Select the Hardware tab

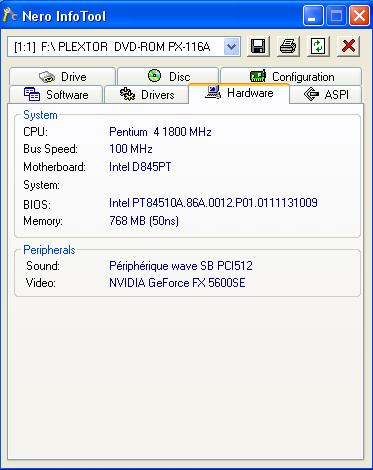[239, 93]
